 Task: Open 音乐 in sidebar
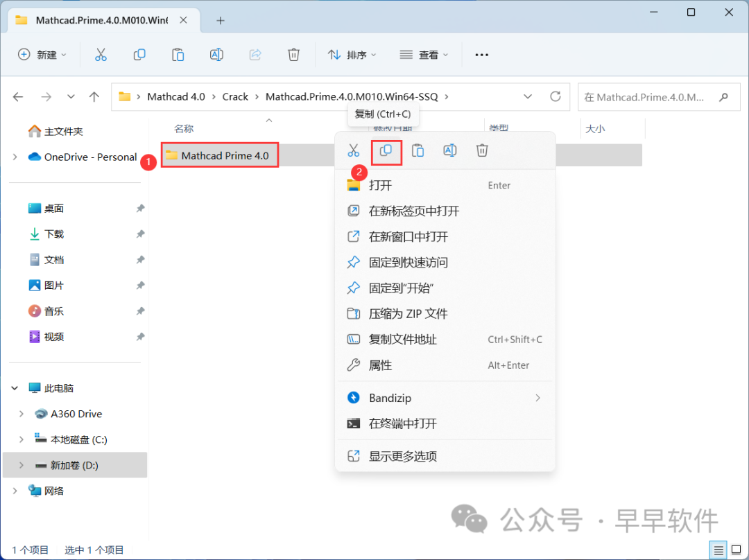[46, 311]
